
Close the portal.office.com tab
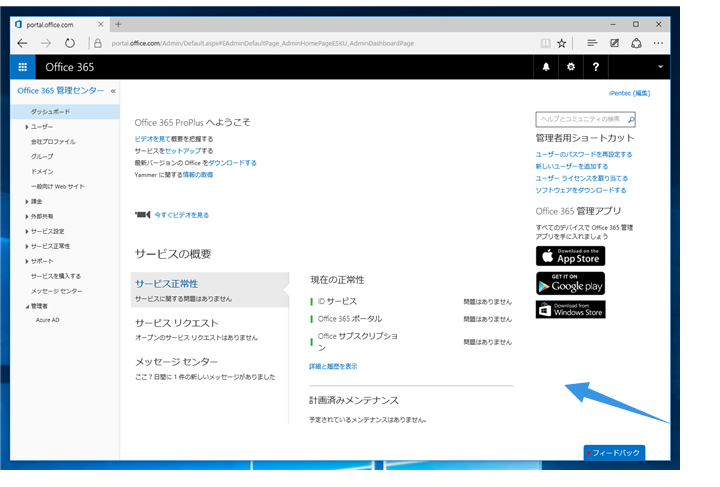pos(101,24)
